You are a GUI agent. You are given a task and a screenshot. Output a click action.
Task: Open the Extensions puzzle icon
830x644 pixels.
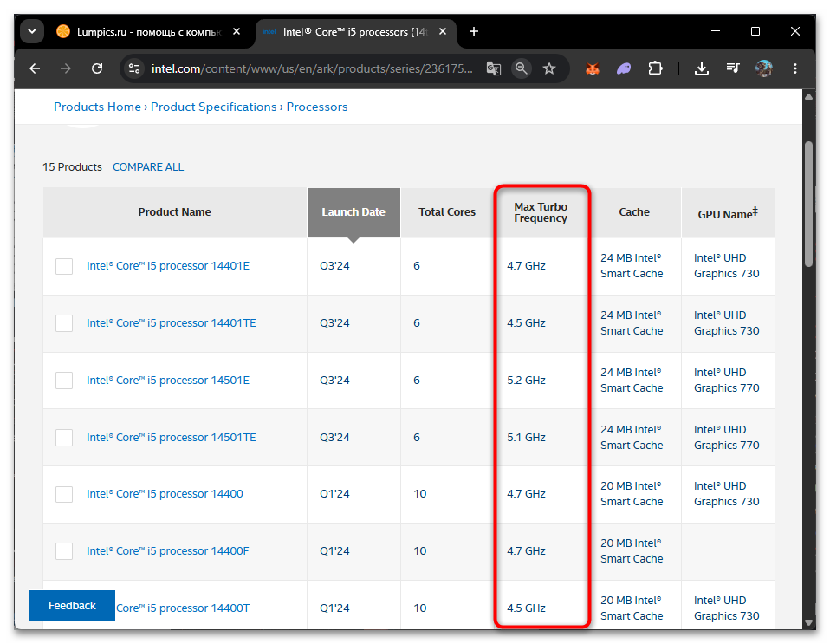point(655,68)
